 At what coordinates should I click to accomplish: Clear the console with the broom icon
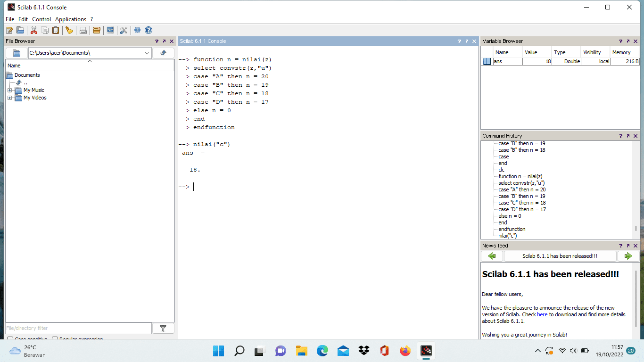[x=69, y=30]
